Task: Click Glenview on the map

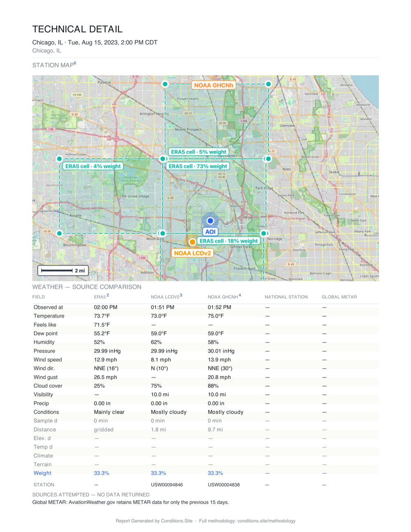Action: pos(287,125)
